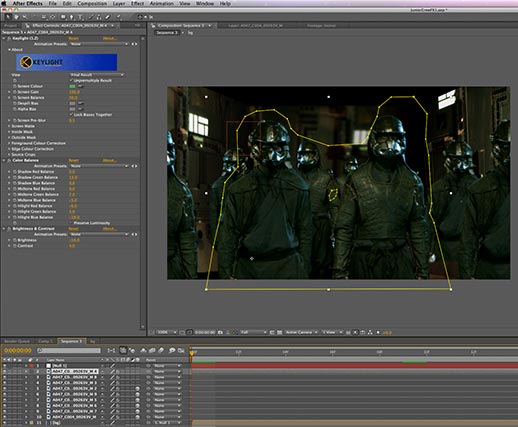Expand Screen Matte group
This screenshot has height=427, width=518.
coord(9,126)
